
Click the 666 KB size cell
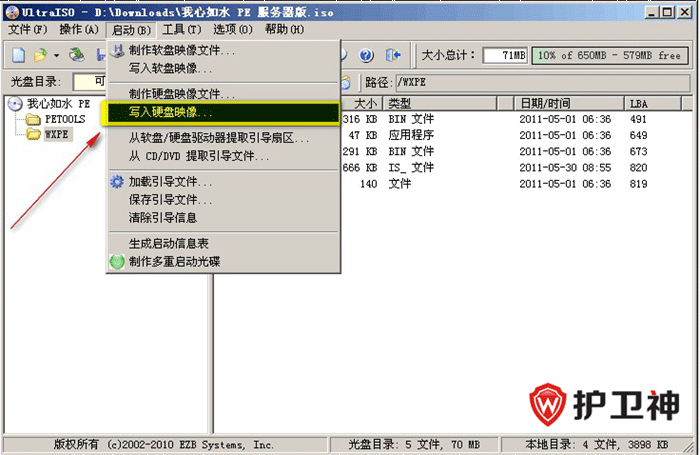pos(360,167)
